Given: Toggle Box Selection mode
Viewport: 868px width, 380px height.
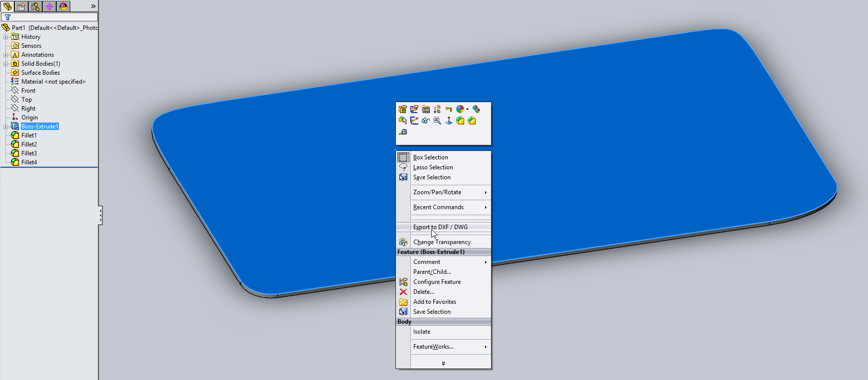Looking at the screenshot, I should click(431, 157).
